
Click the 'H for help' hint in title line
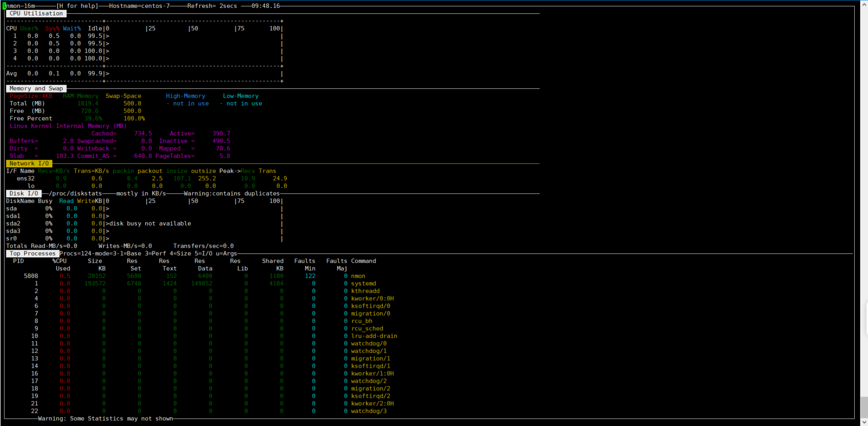click(x=77, y=6)
